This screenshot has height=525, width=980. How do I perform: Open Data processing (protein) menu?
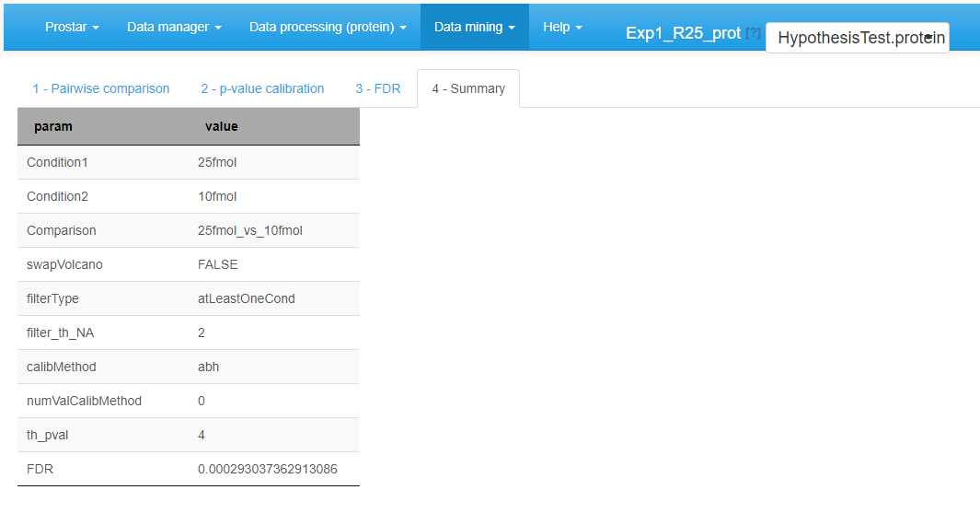click(328, 27)
